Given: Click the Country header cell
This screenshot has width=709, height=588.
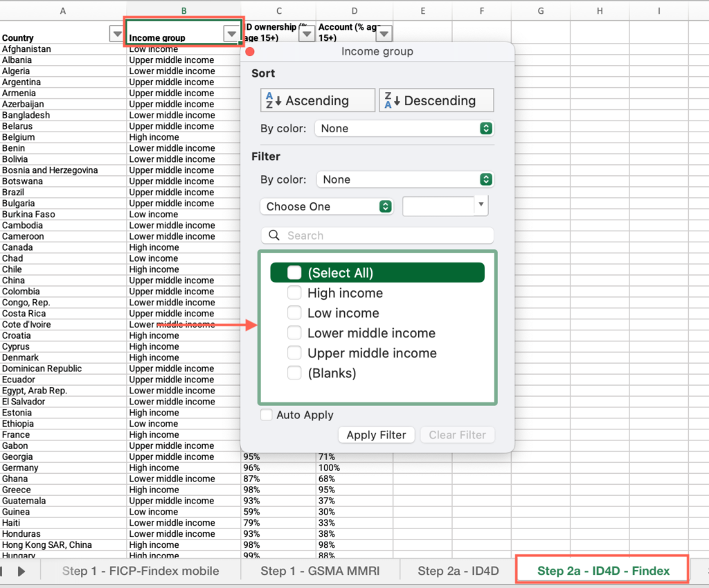Looking at the screenshot, I should 63,32.
